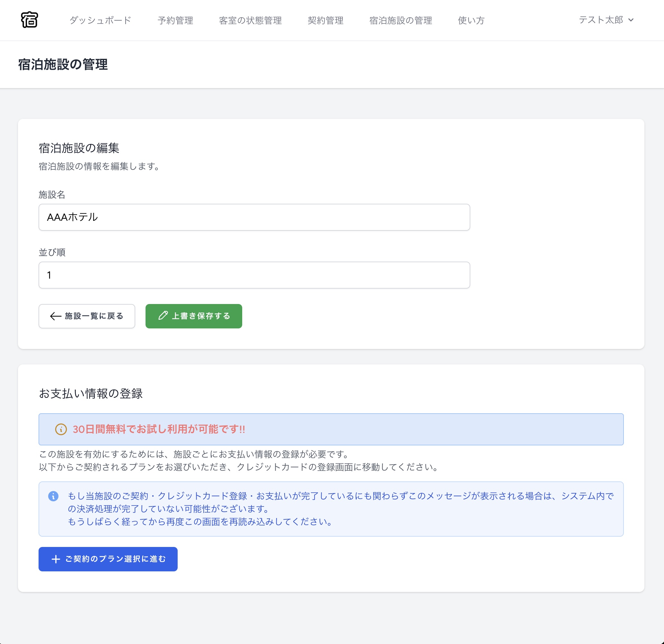This screenshot has height=644, width=664.
Task: Click the 宿 app logo icon
Action: click(30, 20)
